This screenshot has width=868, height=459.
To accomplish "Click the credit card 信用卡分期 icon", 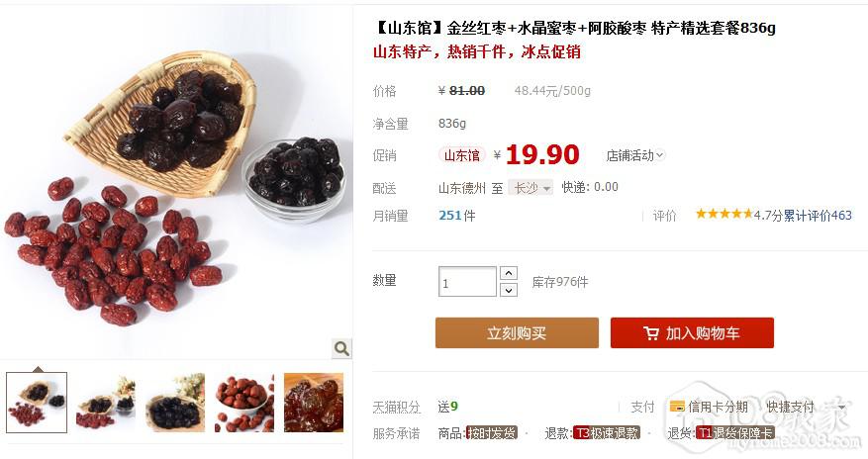I will (676, 407).
